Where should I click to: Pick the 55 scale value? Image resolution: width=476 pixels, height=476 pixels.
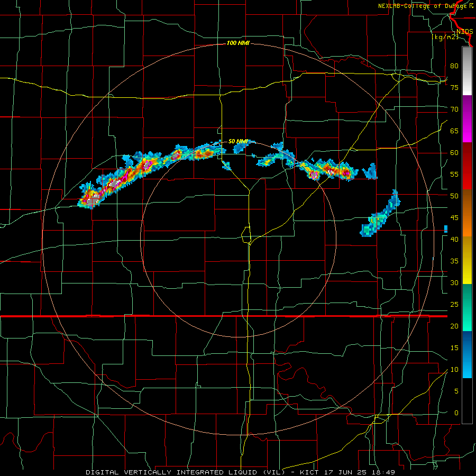[454, 174]
